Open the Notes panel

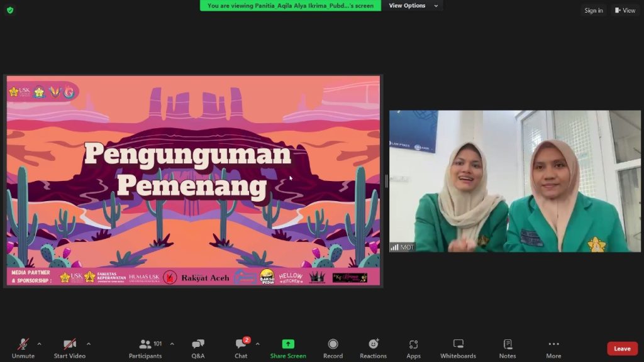[x=508, y=348]
